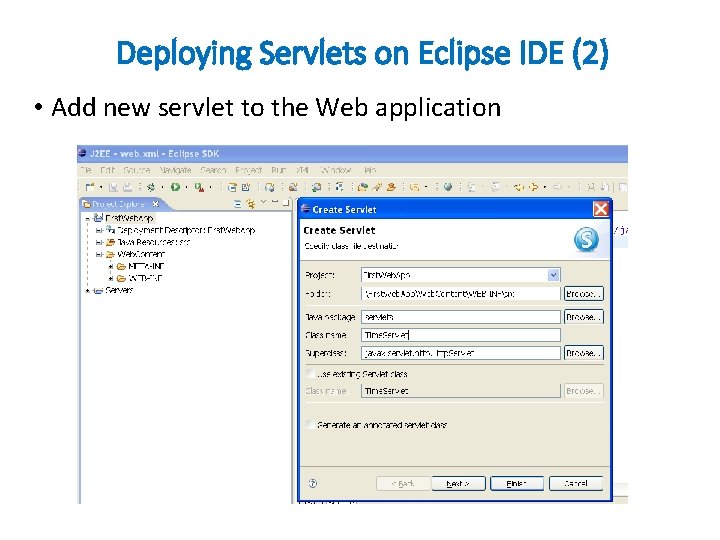Select Deployment Descriptor: FirstWebApp row
Viewport: 720px width, 540px height.
click(x=186, y=230)
